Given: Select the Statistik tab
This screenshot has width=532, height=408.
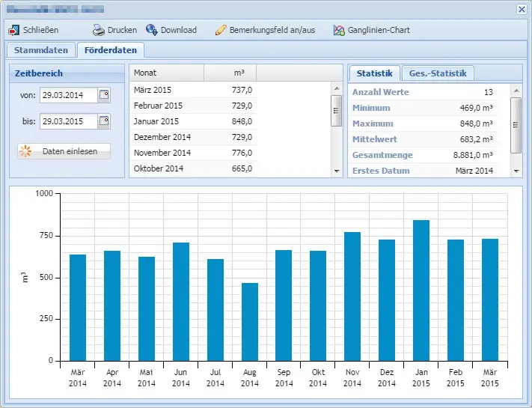Looking at the screenshot, I should click(375, 73).
